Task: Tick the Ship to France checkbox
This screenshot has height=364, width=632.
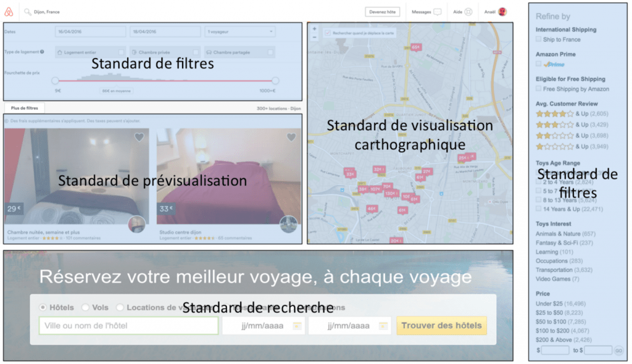Action: tap(539, 39)
